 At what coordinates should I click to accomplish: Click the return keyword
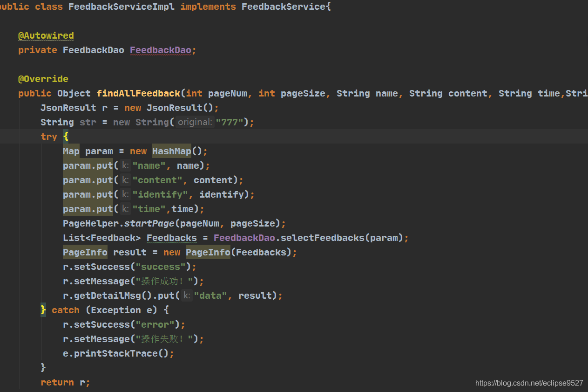pyautogui.click(x=57, y=382)
